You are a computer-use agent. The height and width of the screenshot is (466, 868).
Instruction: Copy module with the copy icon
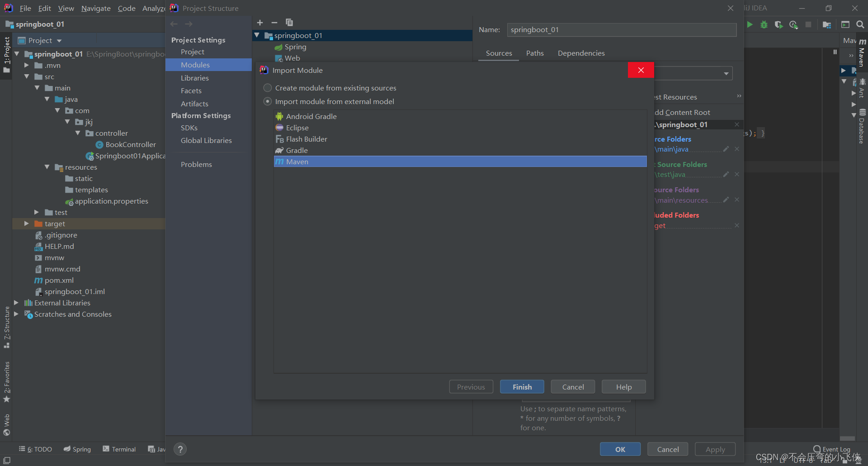289,23
